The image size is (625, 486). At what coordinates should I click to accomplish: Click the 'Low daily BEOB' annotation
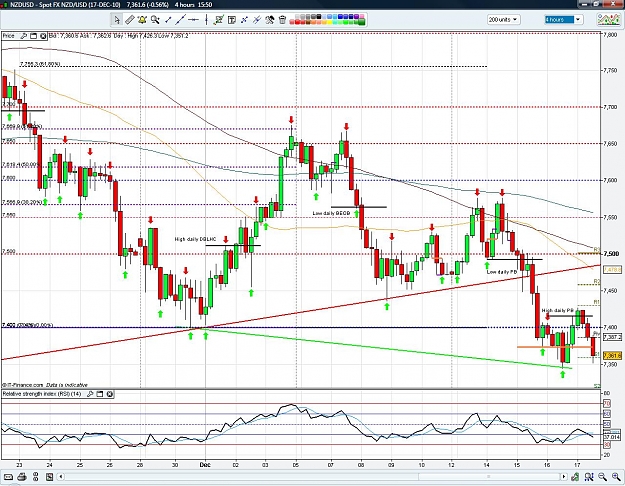pyautogui.click(x=331, y=213)
